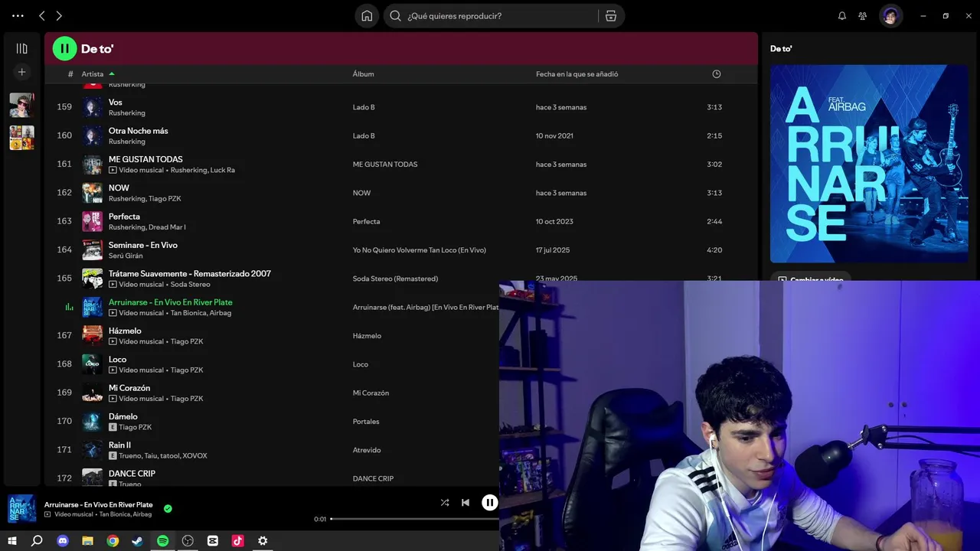Select the track Otra Noche más
The height and width of the screenshot is (551, 980).
click(139, 131)
